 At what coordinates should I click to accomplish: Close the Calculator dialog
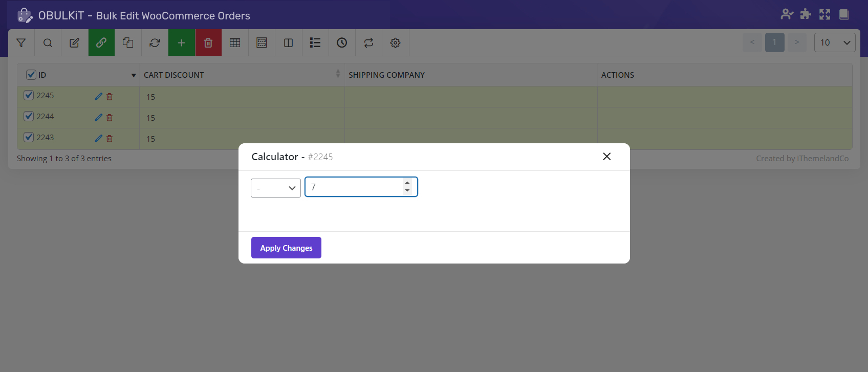pos(606,157)
